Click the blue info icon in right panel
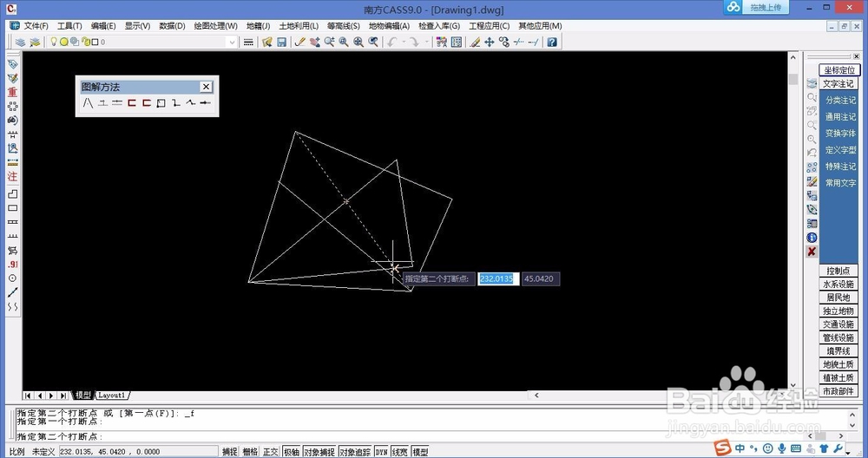 point(812,238)
